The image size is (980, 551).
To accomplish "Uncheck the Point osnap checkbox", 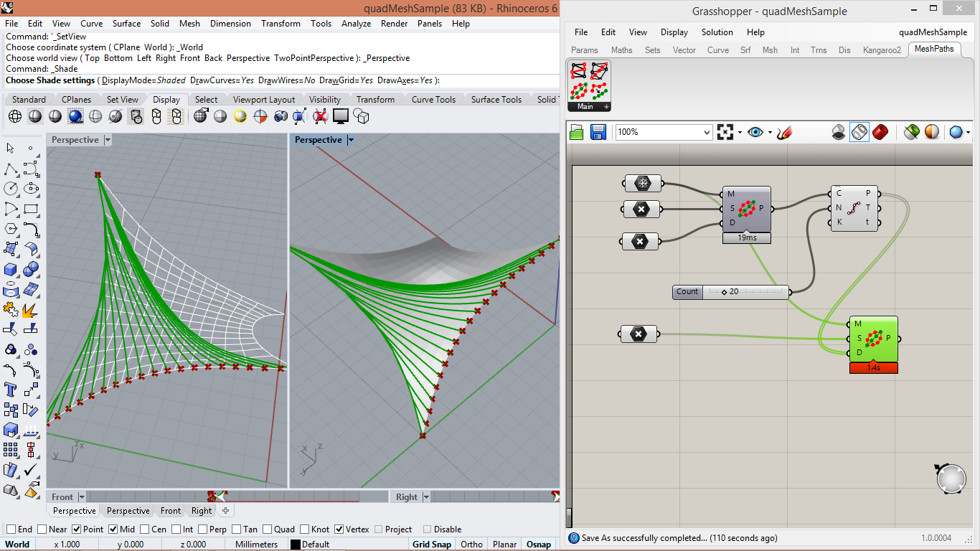I will 77,529.
